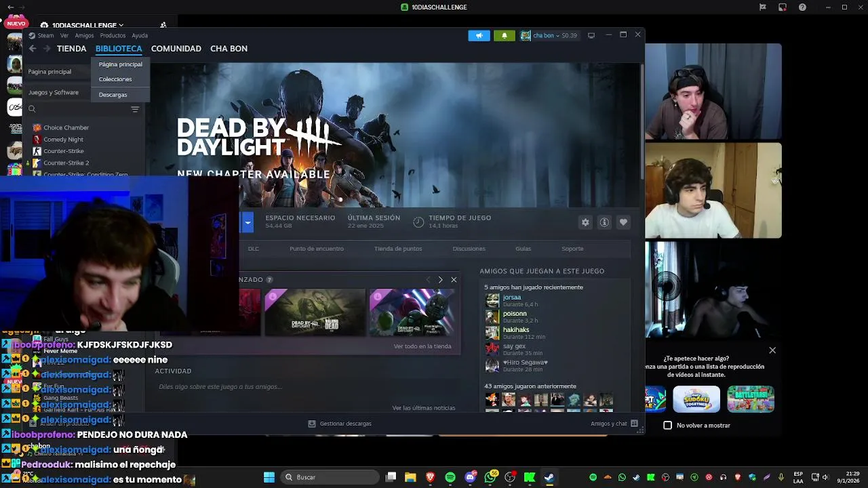
Task: Open the Punto de encuentro tab
Action: [317, 249]
